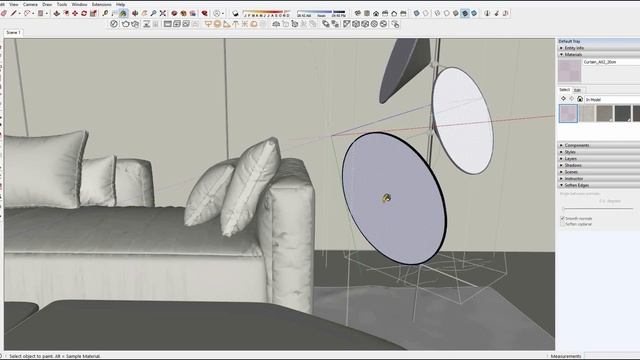Select the light pink curtain material swatch

click(x=568, y=113)
